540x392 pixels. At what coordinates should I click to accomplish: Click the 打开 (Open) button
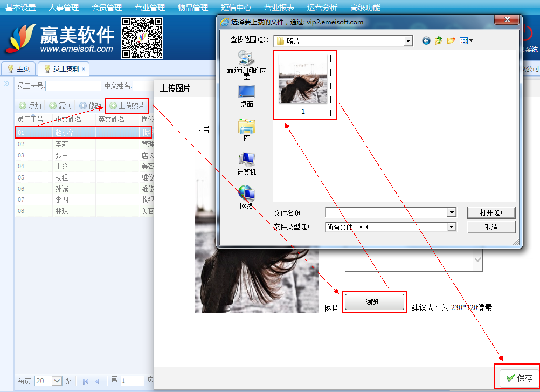(x=490, y=212)
